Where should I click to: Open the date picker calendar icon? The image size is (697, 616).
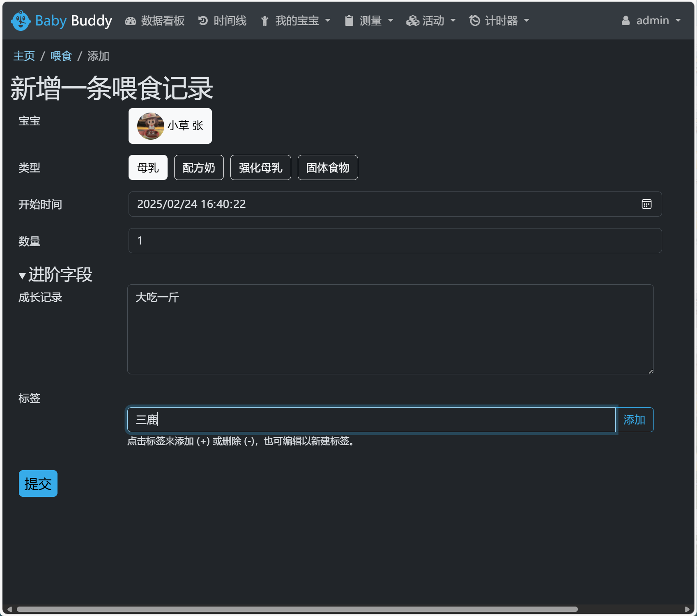click(x=646, y=204)
